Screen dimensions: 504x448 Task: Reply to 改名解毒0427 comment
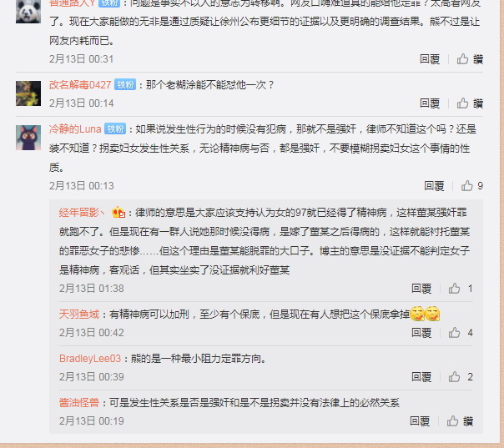430,103
